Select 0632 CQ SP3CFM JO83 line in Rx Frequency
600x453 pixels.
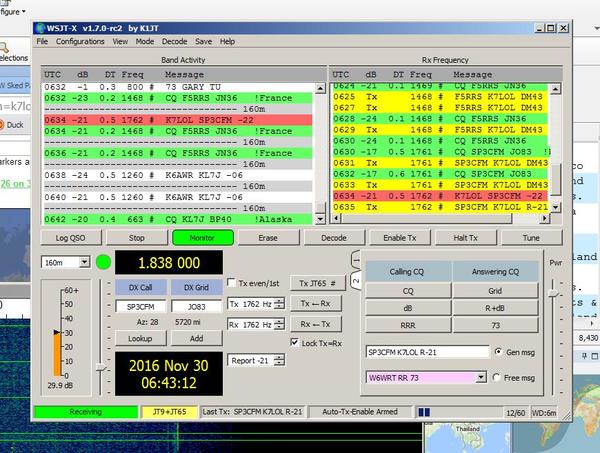tap(440, 174)
